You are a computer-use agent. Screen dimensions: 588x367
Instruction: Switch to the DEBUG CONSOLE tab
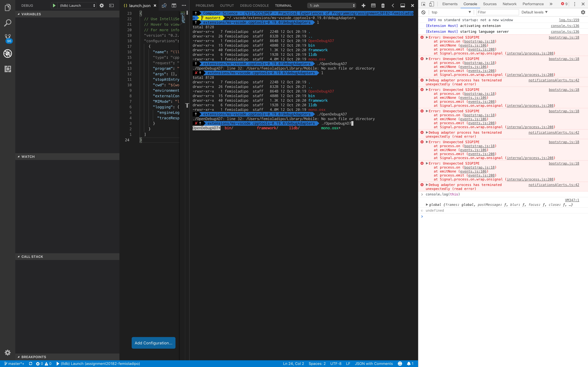254,5
